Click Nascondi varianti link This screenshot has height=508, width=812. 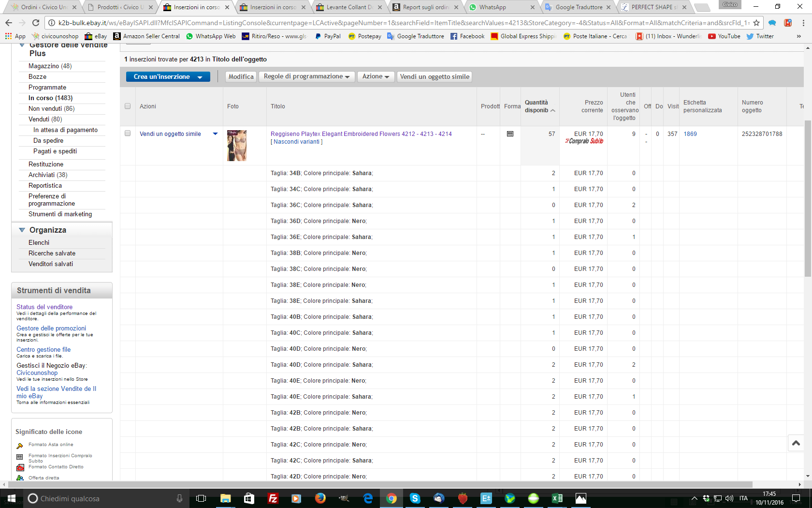click(x=297, y=142)
